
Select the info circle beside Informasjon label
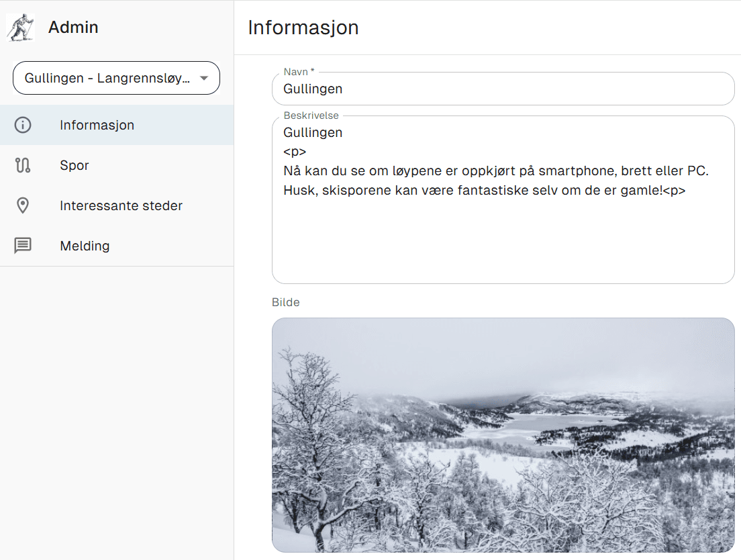[x=23, y=125]
